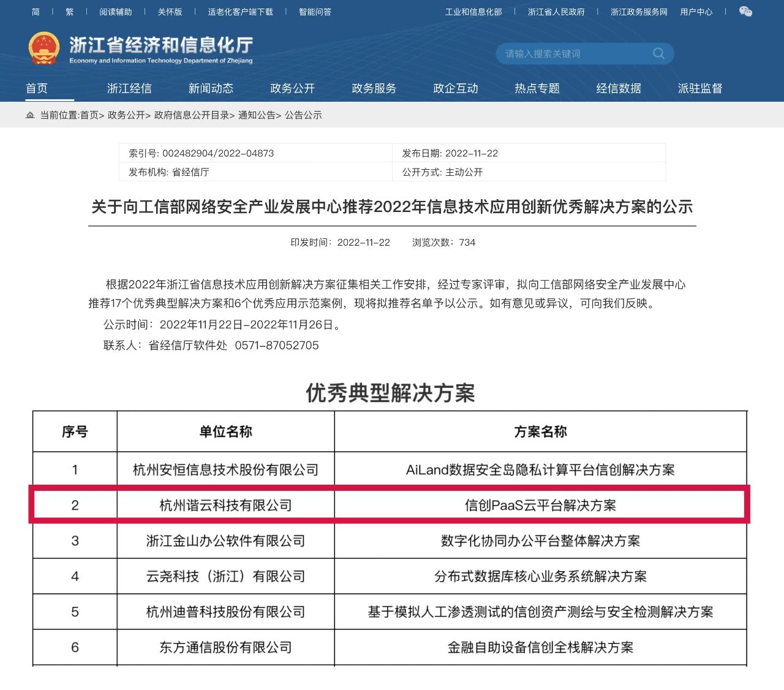Click breadcrumb 首页 link
This screenshot has width=784, height=690.
click(x=89, y=115)
